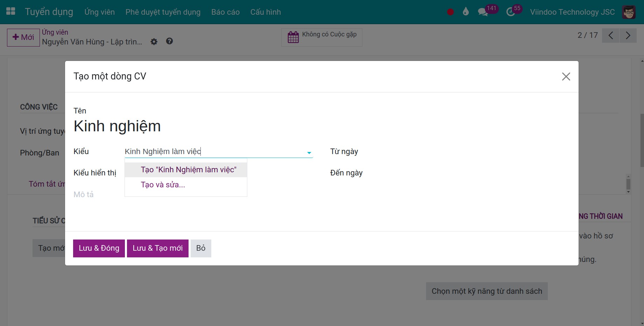Click the red recording dot icon

pyautogui.click(x=450, y=12)
